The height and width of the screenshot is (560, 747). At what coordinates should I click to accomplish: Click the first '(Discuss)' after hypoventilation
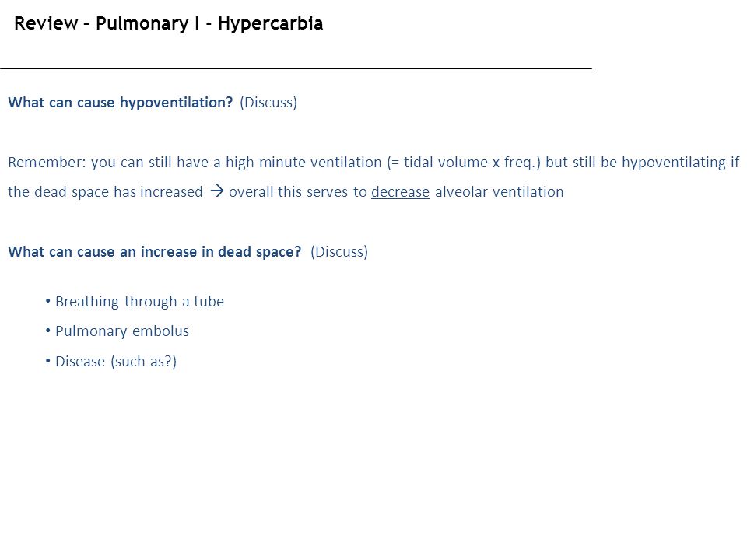coord(268,103)
